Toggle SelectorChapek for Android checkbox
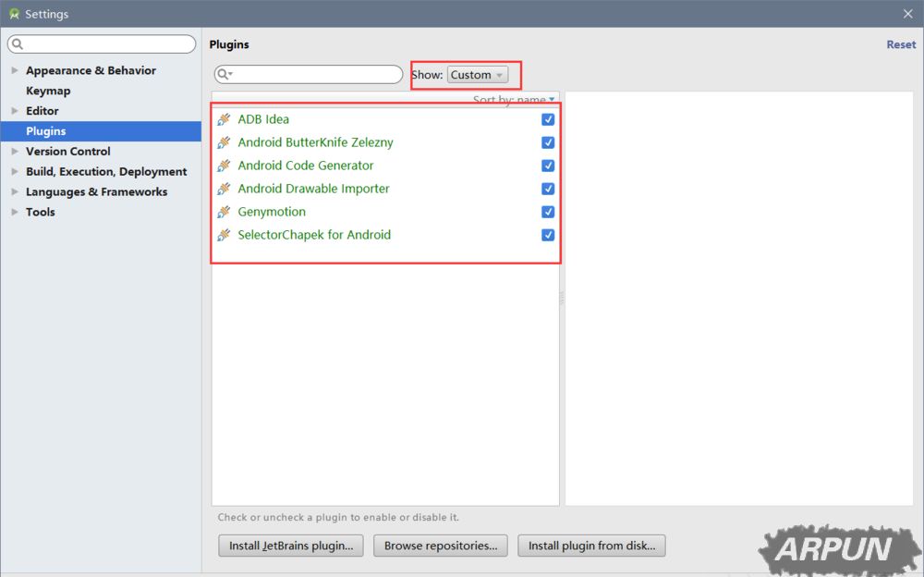This screenshot has width=924, height=577. pyautogui.click(x=548, y=235)
